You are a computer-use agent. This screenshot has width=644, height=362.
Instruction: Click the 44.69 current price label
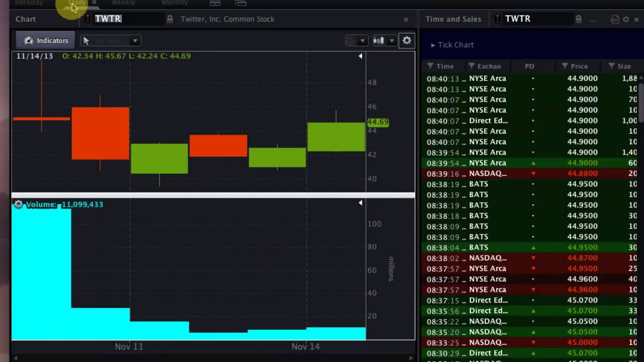click(x=378, y=122)
